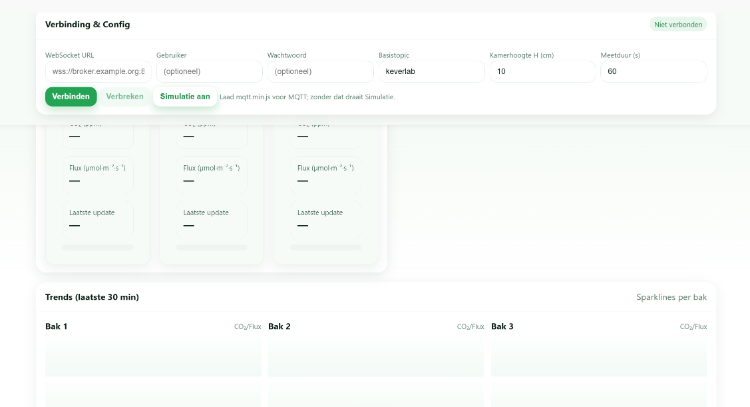Screen dimensions: 750x407
Task: Click the first card's progress bar
Action: click(97, 247)
